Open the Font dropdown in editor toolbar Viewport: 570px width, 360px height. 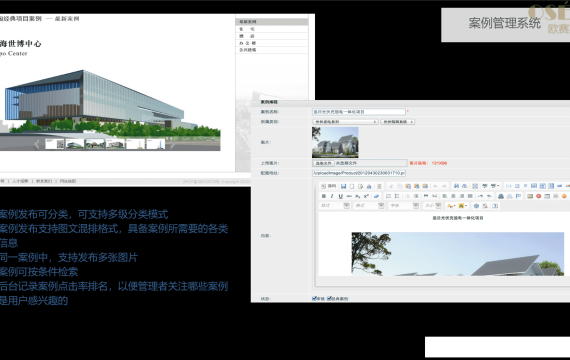tap(404, 205)
